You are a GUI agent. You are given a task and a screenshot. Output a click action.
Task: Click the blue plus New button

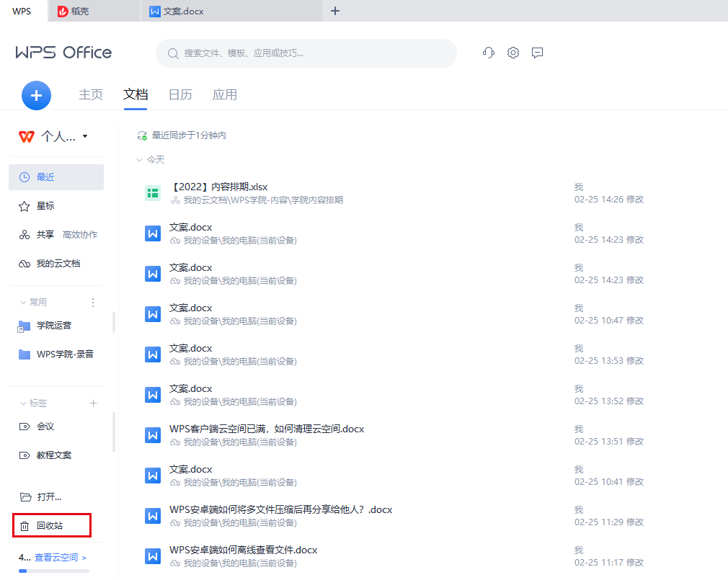36,96
